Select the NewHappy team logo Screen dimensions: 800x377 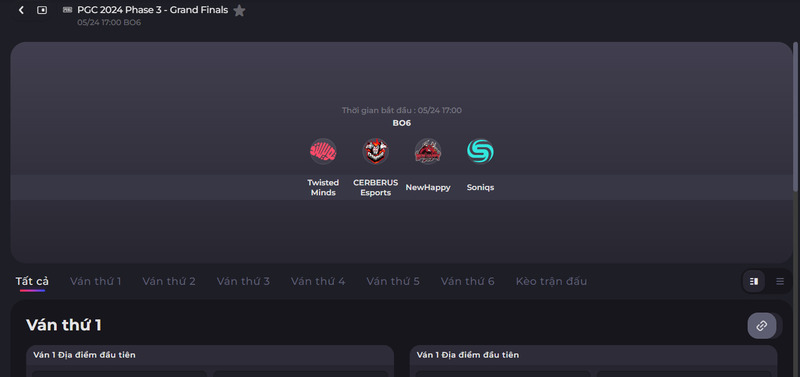tap(428, 152)
